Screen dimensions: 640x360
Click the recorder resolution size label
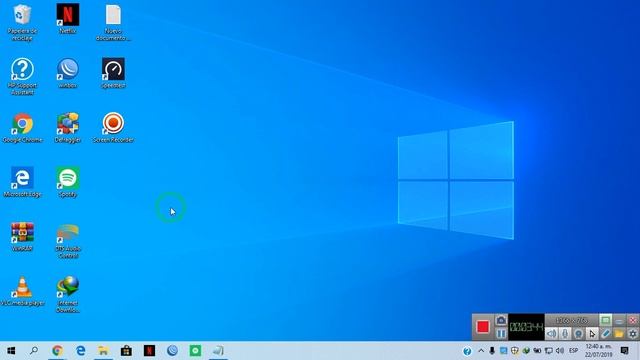coord(571,320)
